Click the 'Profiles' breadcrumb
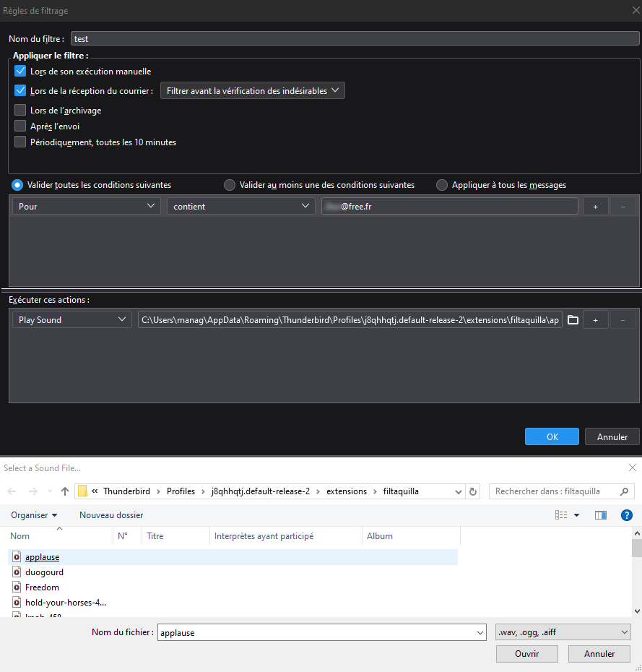Screen dimensions: 642x672 pos(181,491)
